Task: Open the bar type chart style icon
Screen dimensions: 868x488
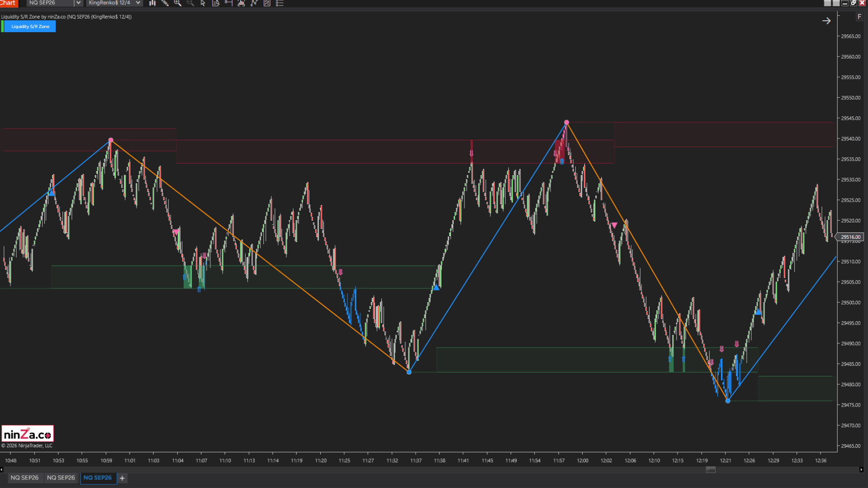Action: [x=152, y=3]
